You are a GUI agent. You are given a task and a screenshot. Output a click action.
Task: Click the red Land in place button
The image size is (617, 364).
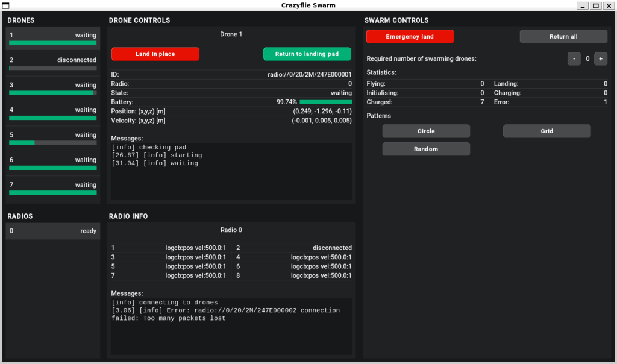[155, 54]
